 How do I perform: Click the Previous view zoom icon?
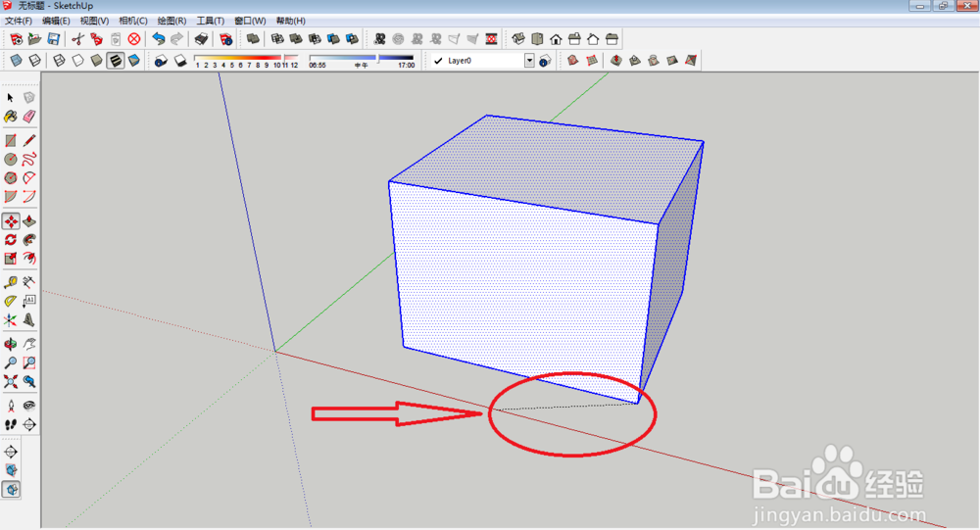[x=29, y=381]
